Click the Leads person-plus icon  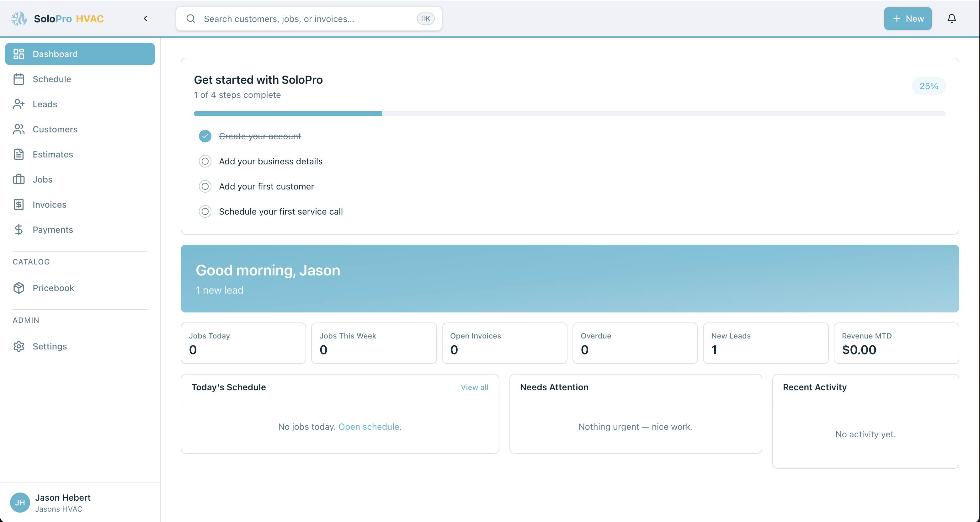tap(19, 104)
